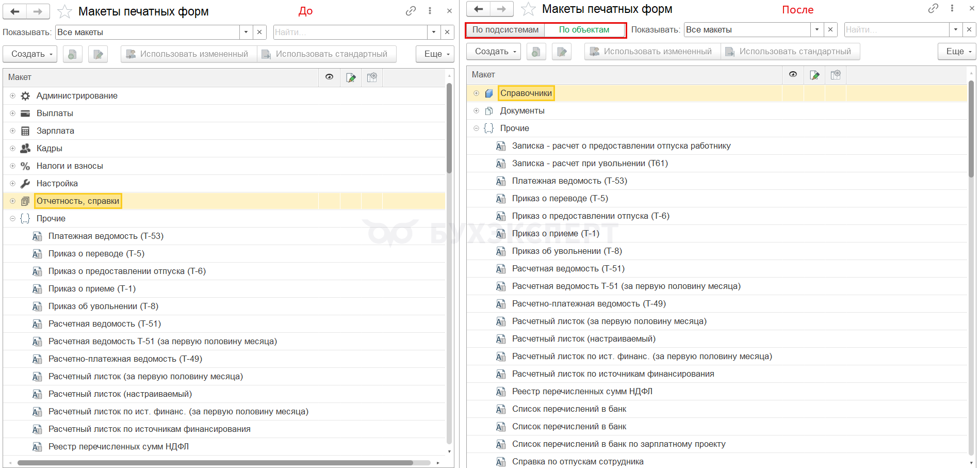Expand the Настройка tree node

[x=12, y=183]
